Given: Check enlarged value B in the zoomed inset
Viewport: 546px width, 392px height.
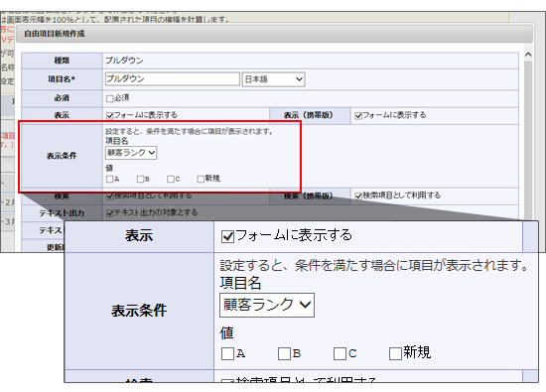Looking at the screenshot, I should (x=284, y=353).
